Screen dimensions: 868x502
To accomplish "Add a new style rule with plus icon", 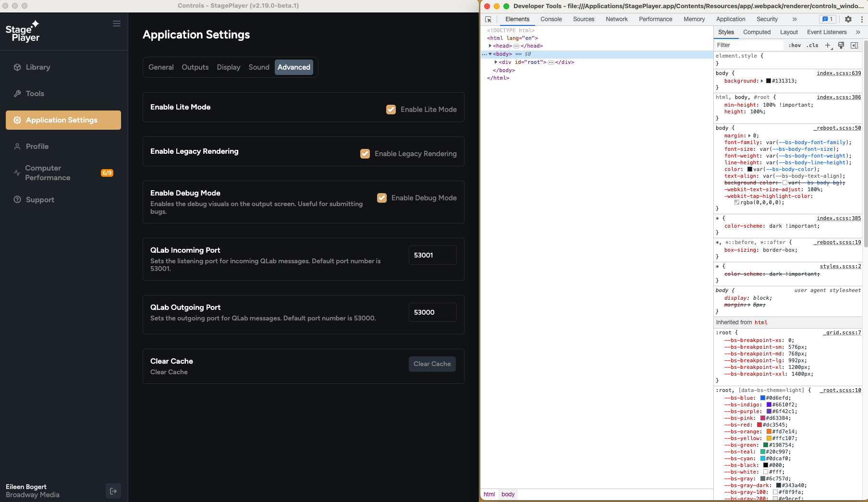I will coord(828,45).
